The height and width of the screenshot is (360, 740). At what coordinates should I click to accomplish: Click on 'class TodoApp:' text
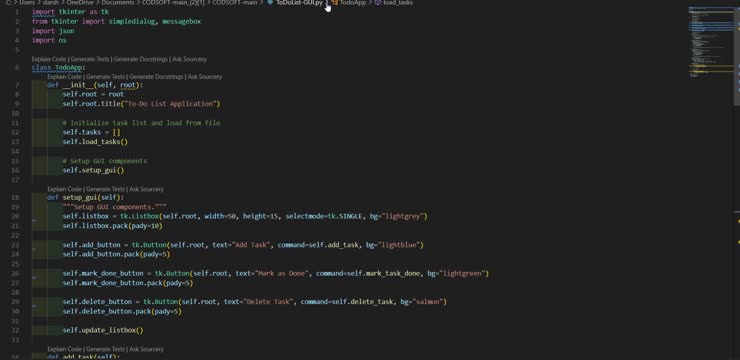click(x=59, y=68)
